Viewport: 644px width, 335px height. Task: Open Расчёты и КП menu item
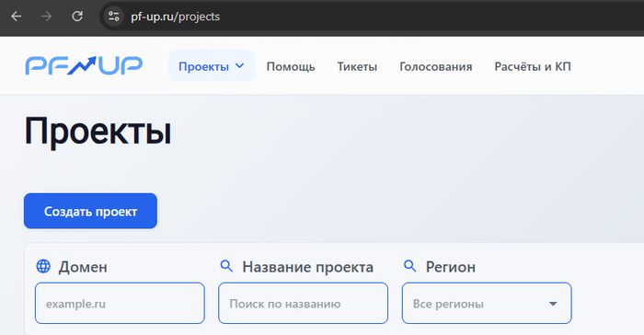point(533,66)
